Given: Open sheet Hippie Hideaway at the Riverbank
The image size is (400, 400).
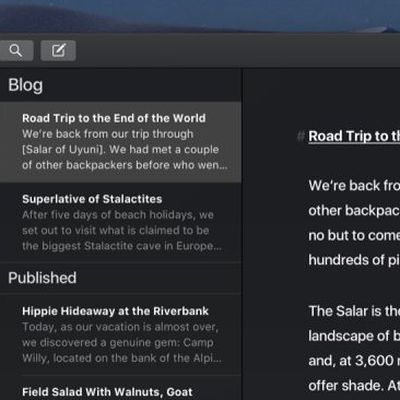Looking at the screenshot, I should coord(120,335).
